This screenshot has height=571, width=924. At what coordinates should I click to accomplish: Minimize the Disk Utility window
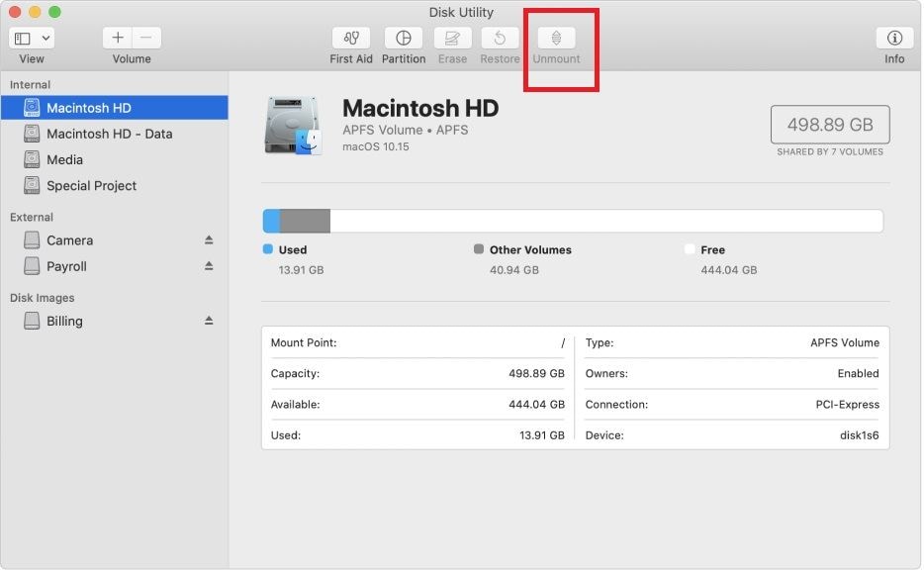pos(35,12)
